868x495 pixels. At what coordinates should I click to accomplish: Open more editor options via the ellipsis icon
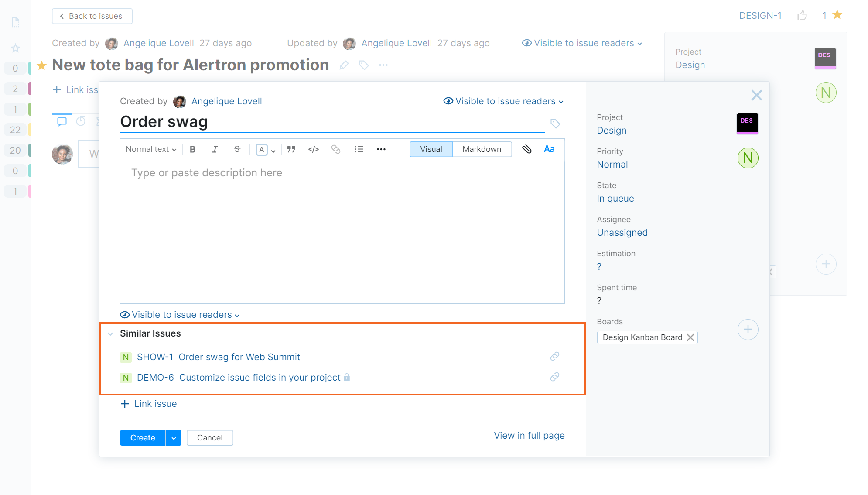(380, 149)
